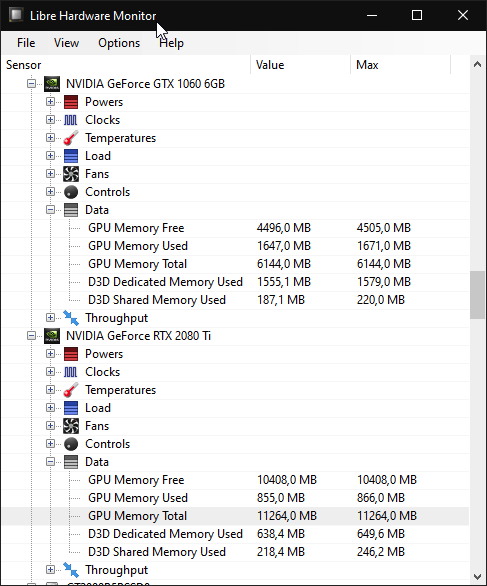Expand Powers under GTX 1060

pos(50,102)
